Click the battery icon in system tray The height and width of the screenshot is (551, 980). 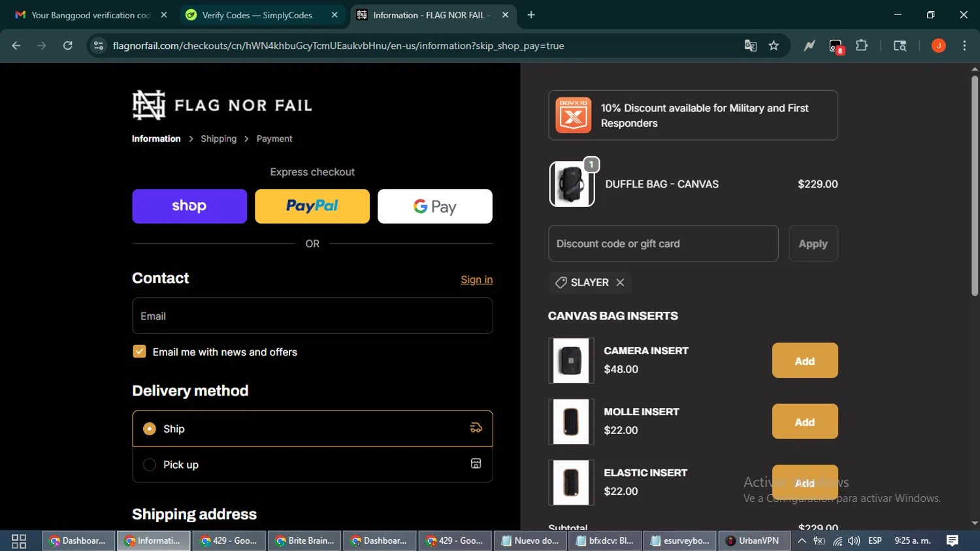819,541
